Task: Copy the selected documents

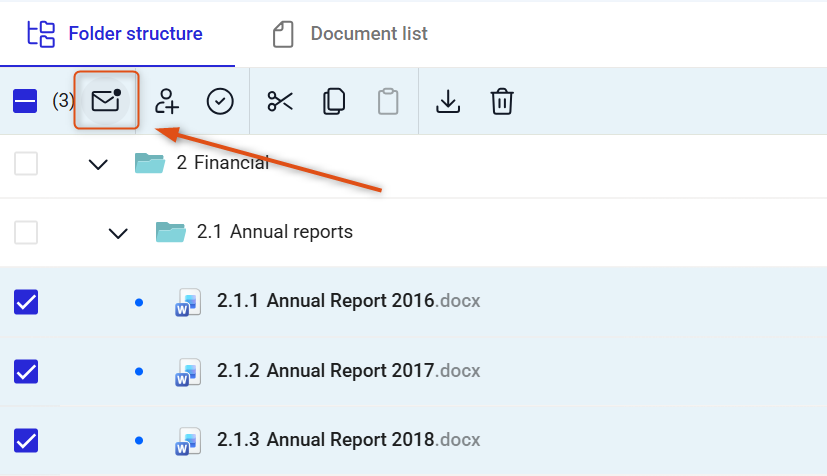Action: point(333,101)
